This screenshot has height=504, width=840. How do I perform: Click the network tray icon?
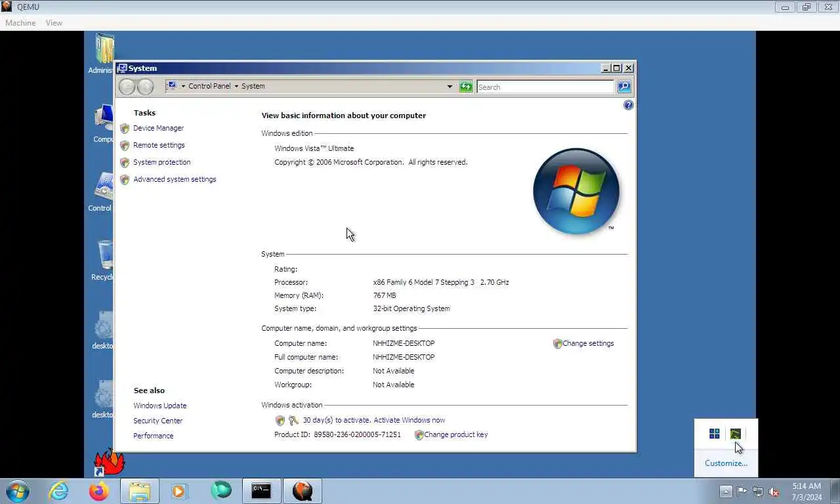[x=758, y=491]
